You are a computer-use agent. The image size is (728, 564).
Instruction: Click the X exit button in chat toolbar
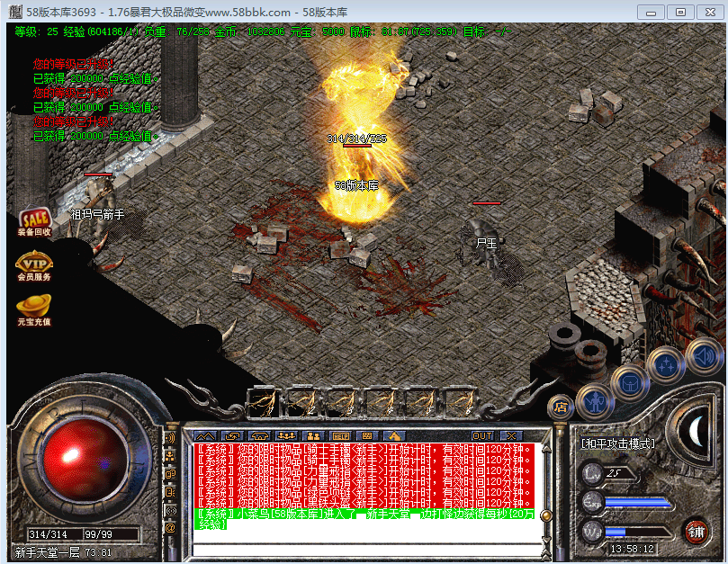coord(511,436)
